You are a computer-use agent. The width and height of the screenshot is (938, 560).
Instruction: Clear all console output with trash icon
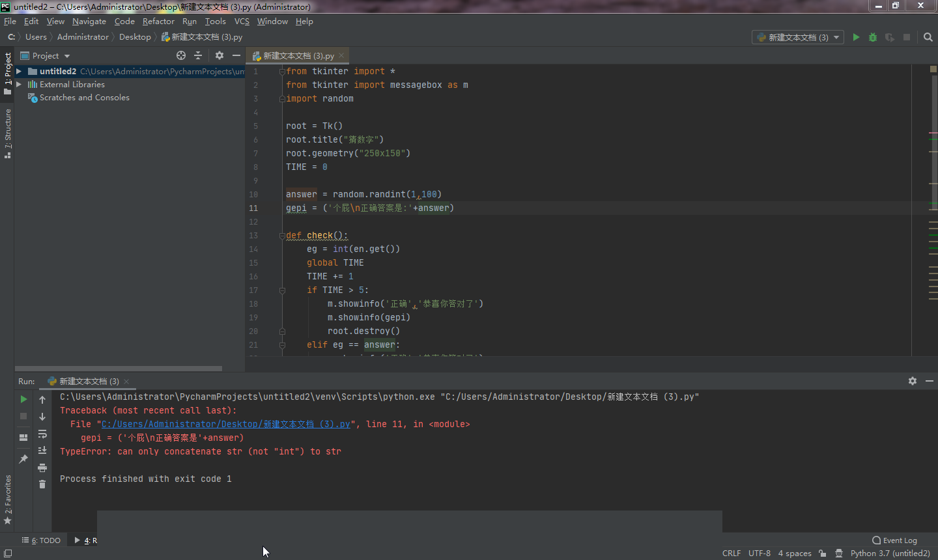[42, 484]
